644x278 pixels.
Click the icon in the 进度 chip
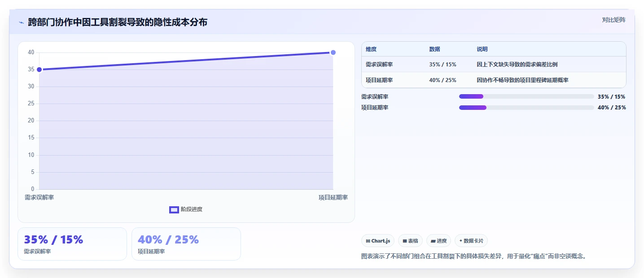tap(433, 241)
